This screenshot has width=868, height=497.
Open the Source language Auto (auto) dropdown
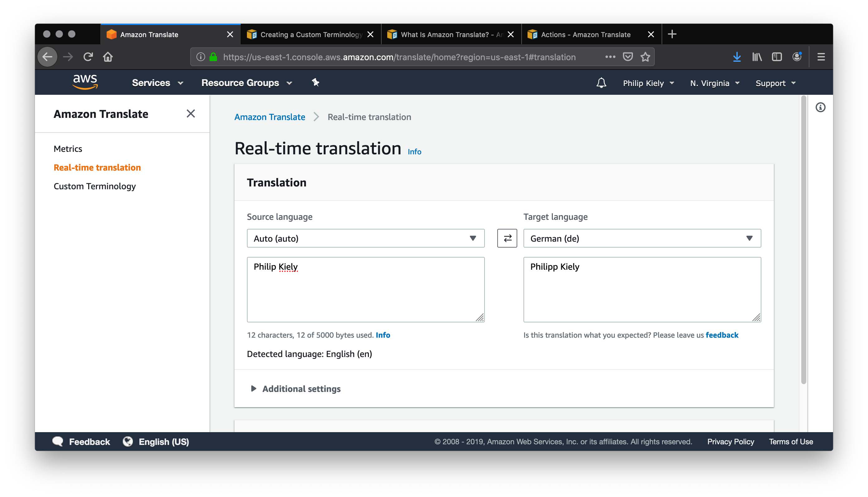pos(365,238)
